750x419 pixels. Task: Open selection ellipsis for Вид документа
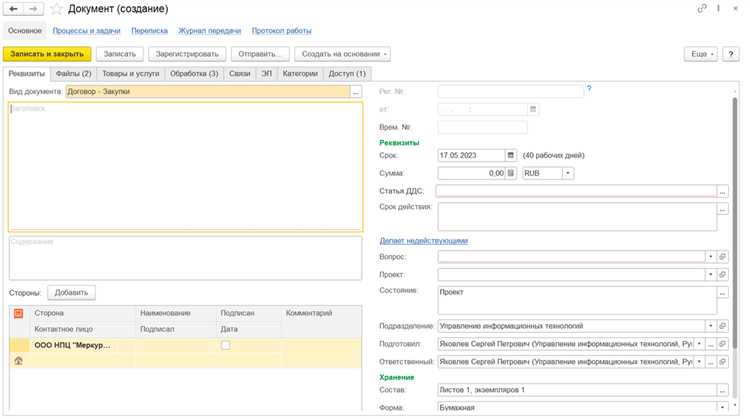(355, 91)
